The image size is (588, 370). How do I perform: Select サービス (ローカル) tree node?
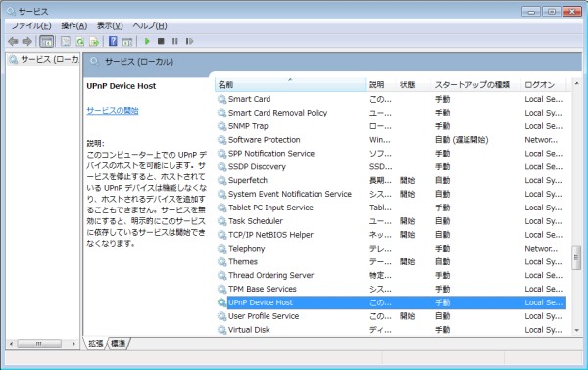(x=44, y=59)
